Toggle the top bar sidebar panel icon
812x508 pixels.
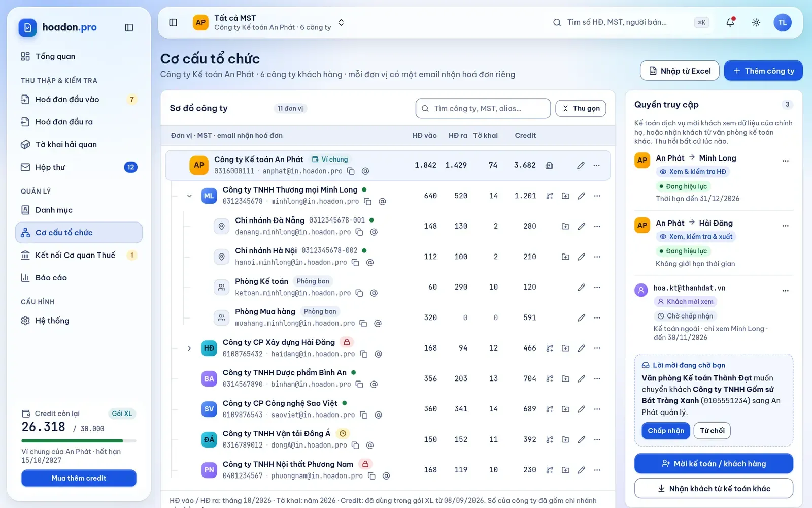[173, 22]
